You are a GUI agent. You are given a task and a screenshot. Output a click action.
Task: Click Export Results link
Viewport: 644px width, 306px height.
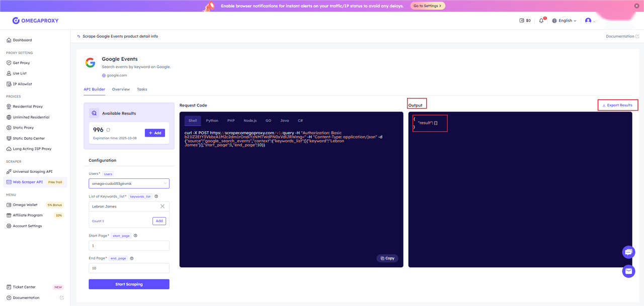[617, 105]
